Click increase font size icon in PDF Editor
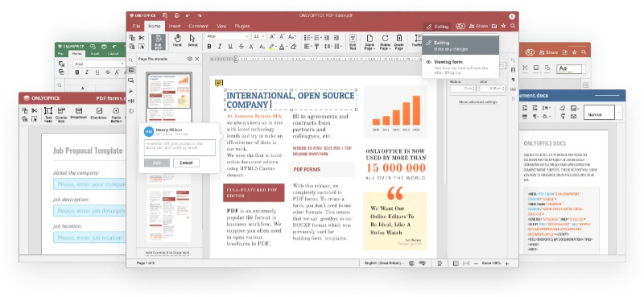Viewport: 644px width, 297px height. [273, 36]
